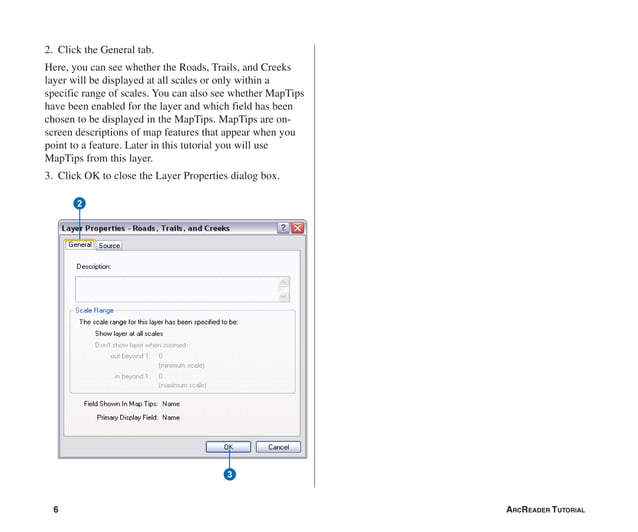The image size is (638, 532).
Task: Click 'ArcReader Tutorial' footer text
Action: pyautogui.click(x=546, y=509)
